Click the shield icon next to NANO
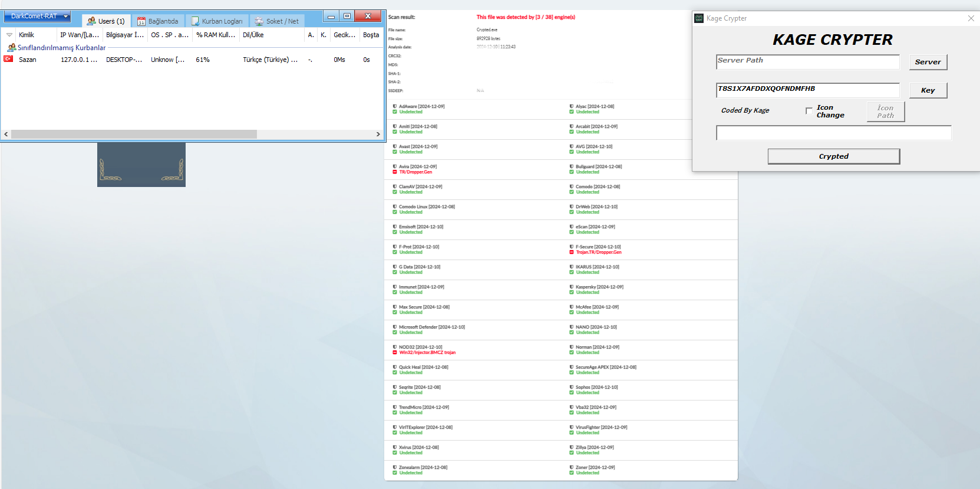The image size is (980, 489). tap(572, 327)
